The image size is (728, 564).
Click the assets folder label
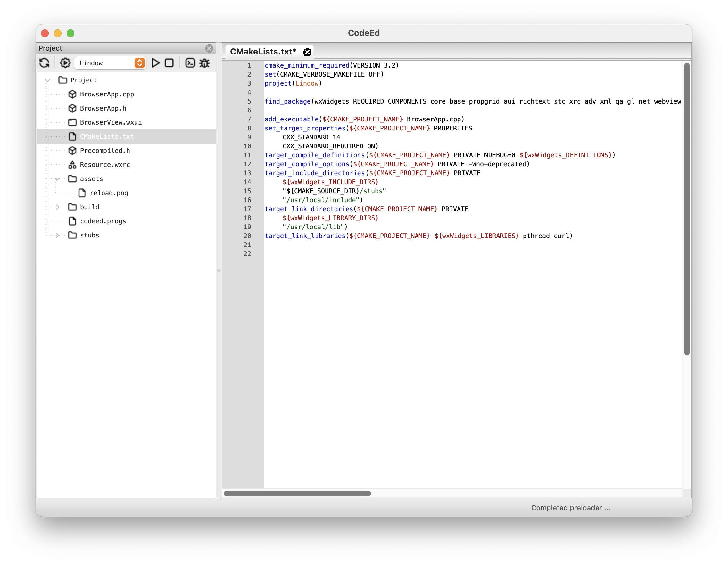click(91, 179)
